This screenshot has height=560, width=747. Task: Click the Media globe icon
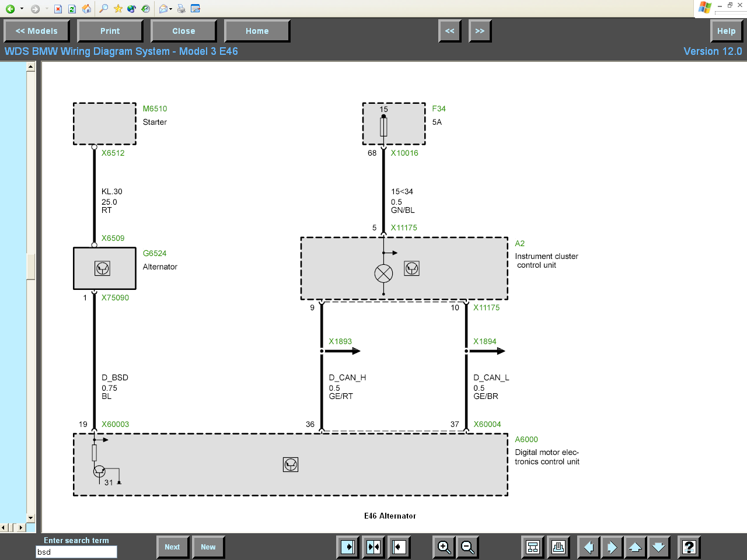tap(132, 9)
